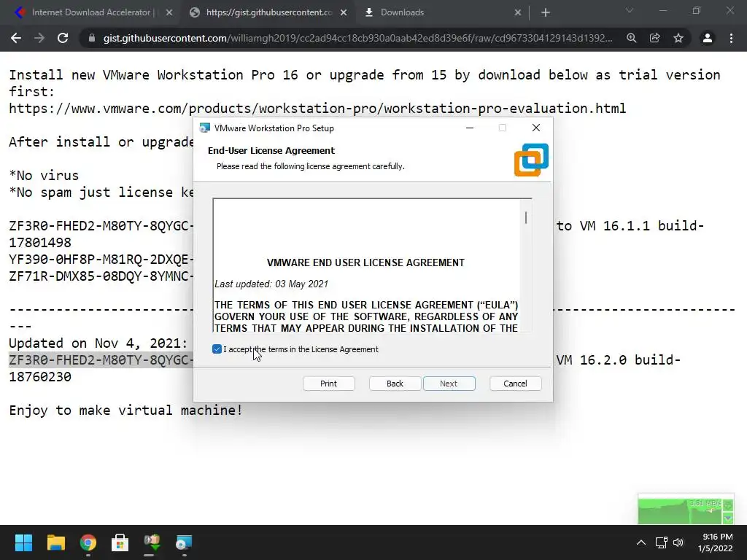Open File Explorer from taskbar

tap(55, 542)
